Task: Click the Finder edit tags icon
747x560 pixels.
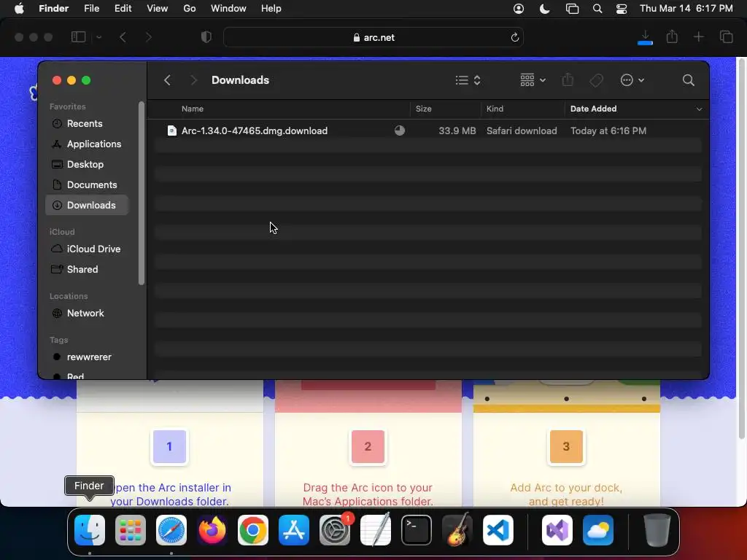Action: point(596,80)
